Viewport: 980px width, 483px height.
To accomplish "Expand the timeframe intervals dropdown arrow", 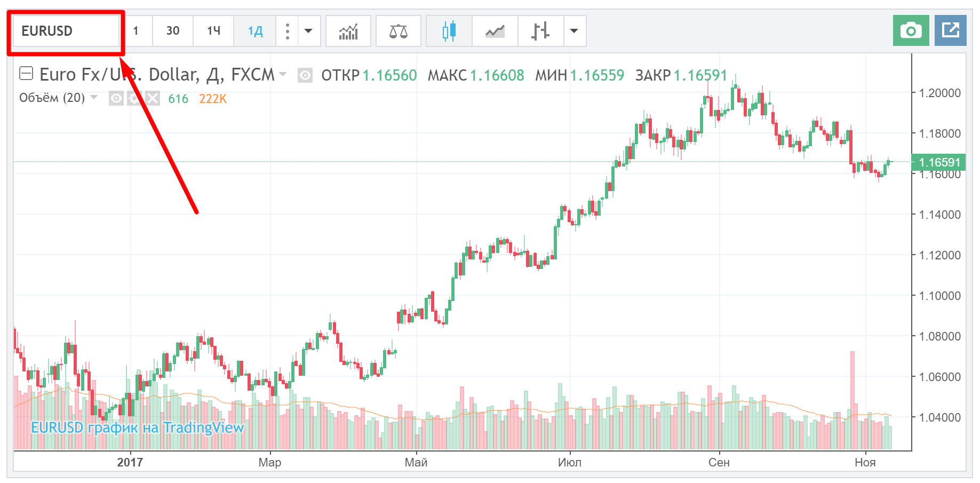I will click(x=308, y=31).
